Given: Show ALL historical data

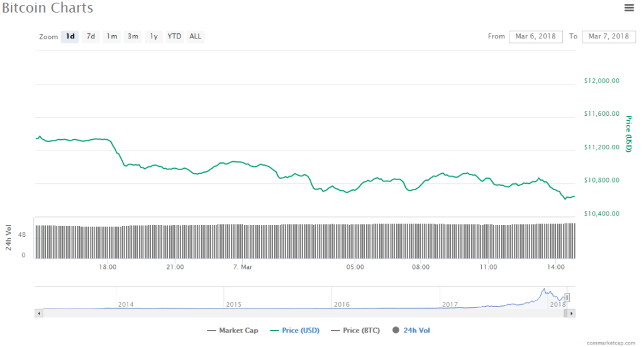Looking at the screenshot, I should pyautogui.click(x=196, y=37).
